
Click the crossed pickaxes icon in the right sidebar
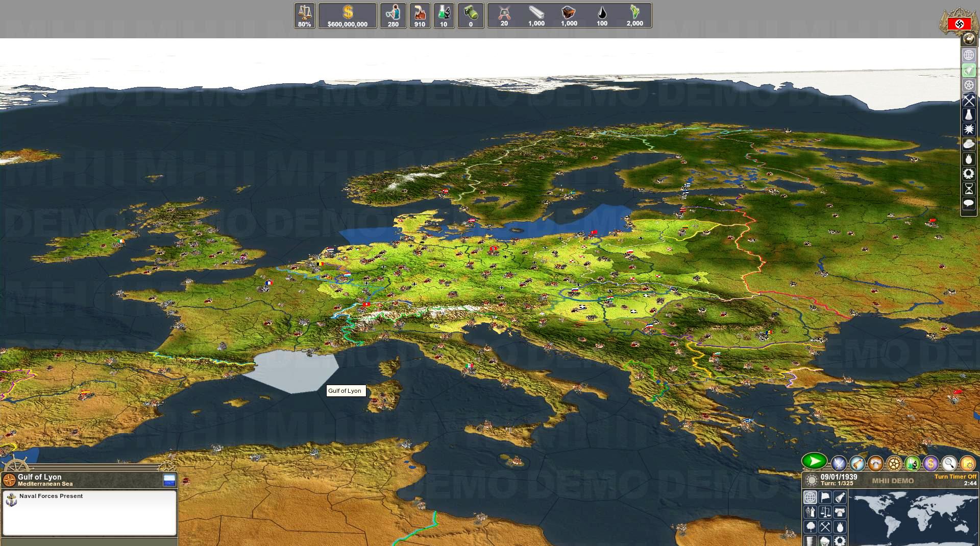click(969, 100)
